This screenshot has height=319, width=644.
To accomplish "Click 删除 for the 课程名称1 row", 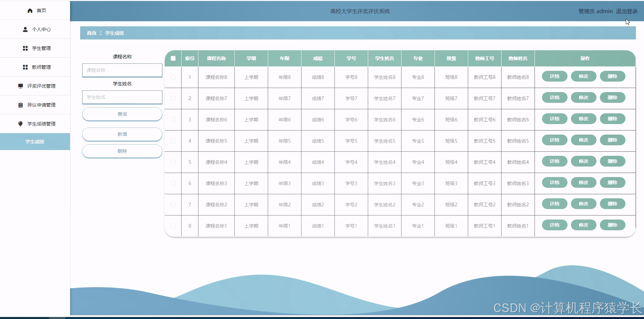I will point(612,225).
